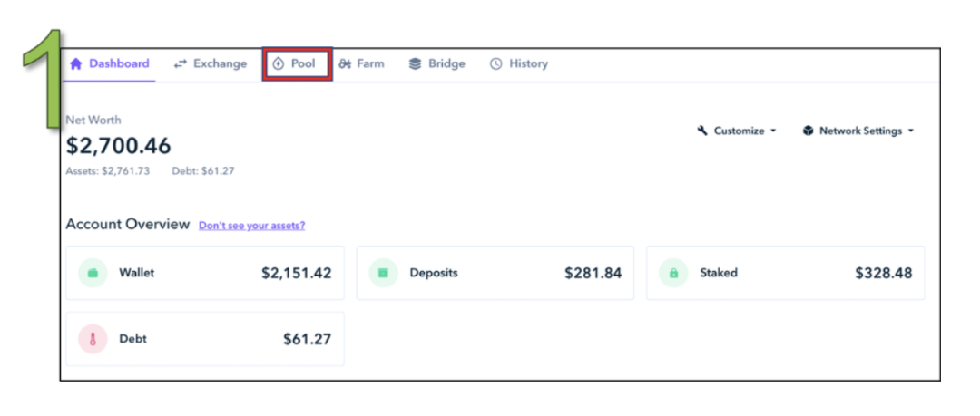Expand the Customize dropdown
The height and width of the screenshot is (416, 980).
(737, 131)
